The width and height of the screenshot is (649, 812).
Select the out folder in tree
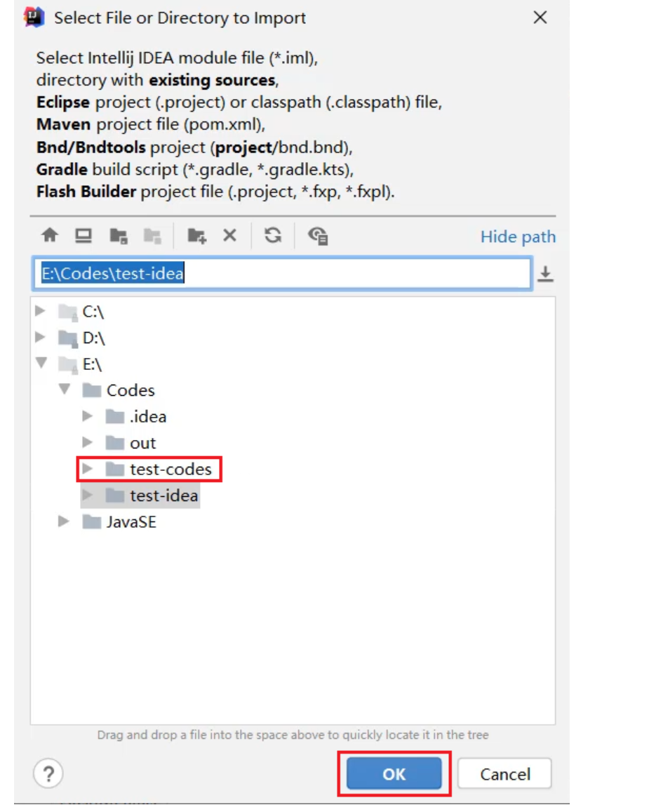click(142, 443)
